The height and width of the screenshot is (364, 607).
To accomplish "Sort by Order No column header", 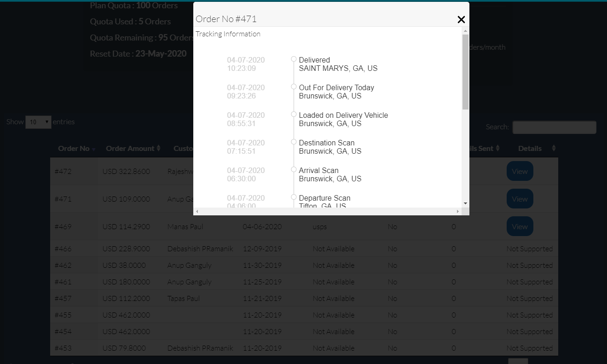I will pyautogui.click(x=74, y=149).
